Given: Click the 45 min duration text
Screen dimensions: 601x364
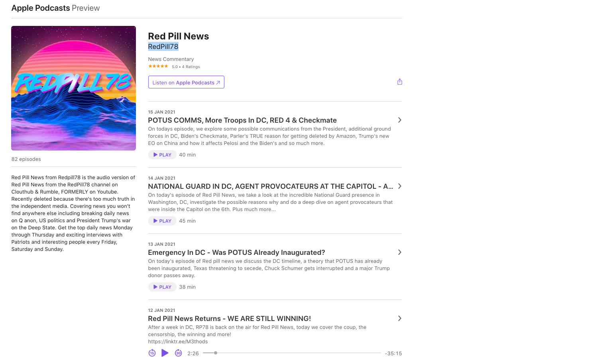Looking at the screenshot, I should pos(187,221).
